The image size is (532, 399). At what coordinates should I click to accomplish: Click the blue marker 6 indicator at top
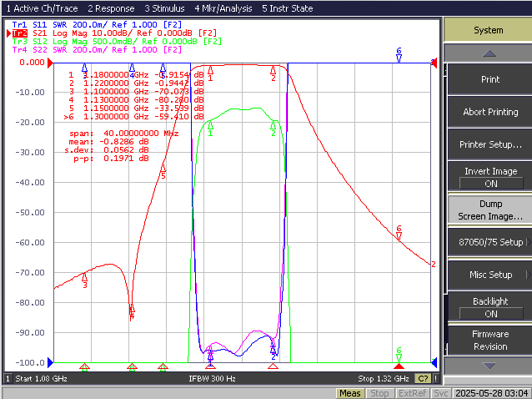pyautogui.click(x=399, y=54)
